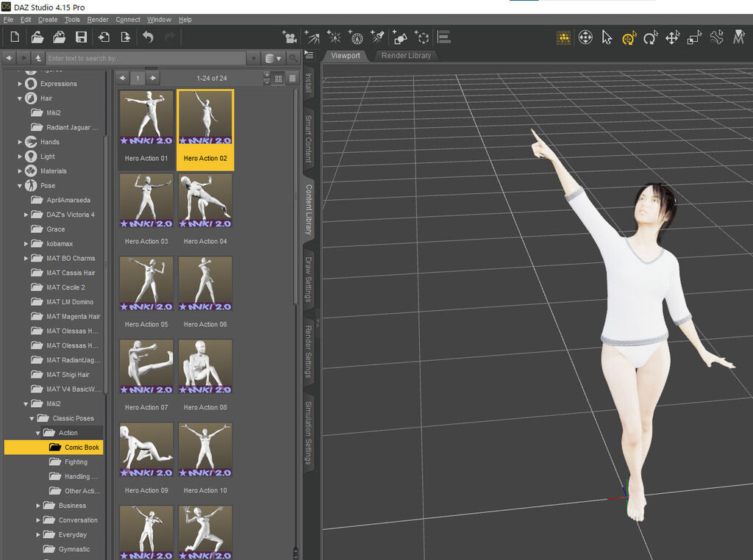The width and height of the screenshot is (753, 560).
Task: Select the Scale tool icon
Action: [x=694, y=37]
